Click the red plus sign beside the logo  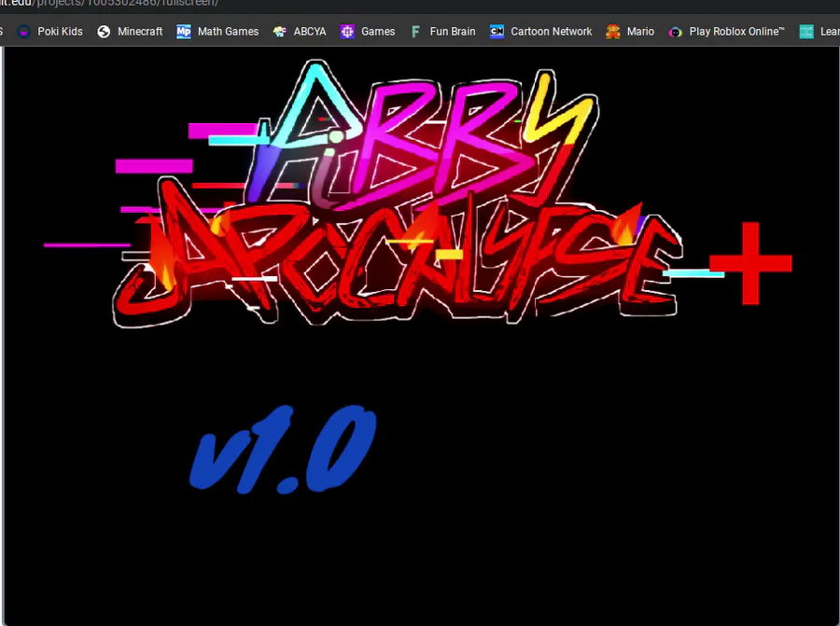[750, 263]
